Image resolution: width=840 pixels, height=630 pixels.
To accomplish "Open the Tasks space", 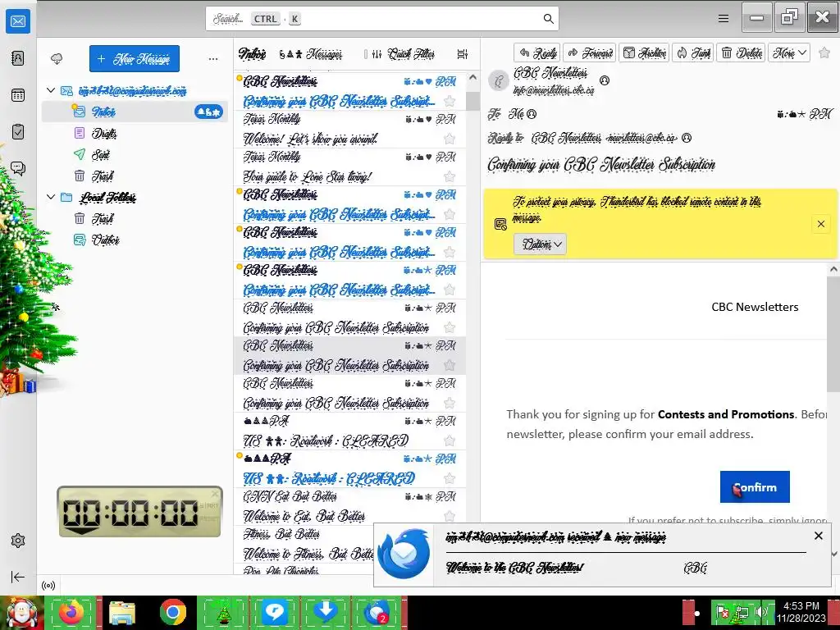I will 18,132.
